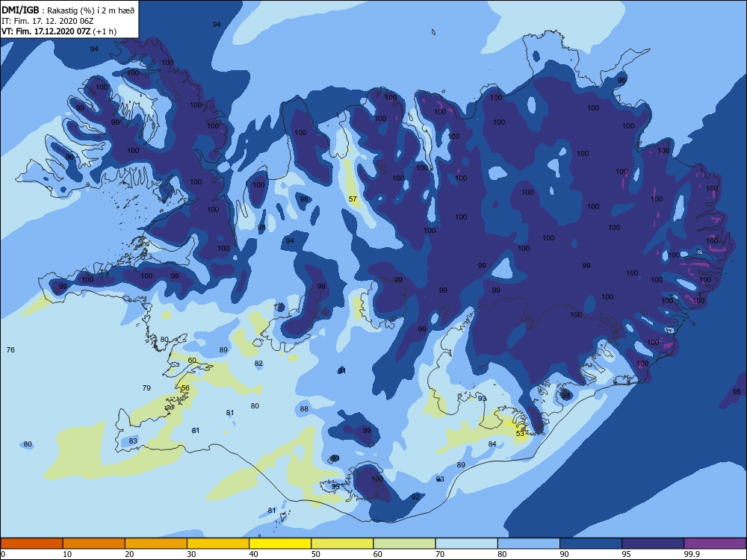This screenshot has width=747, height=560.
Task: Click the 10–20 orange legend swatch
Action: pos(94,544)
